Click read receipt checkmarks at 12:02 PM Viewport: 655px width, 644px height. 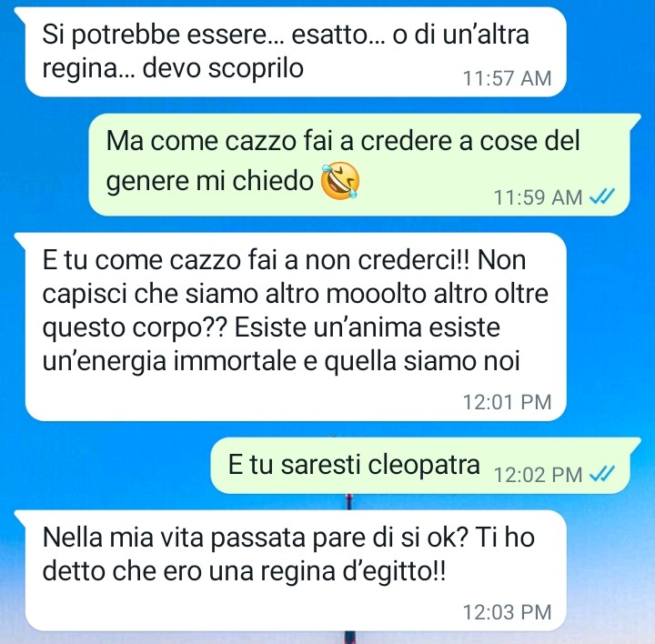click(602, 474)
